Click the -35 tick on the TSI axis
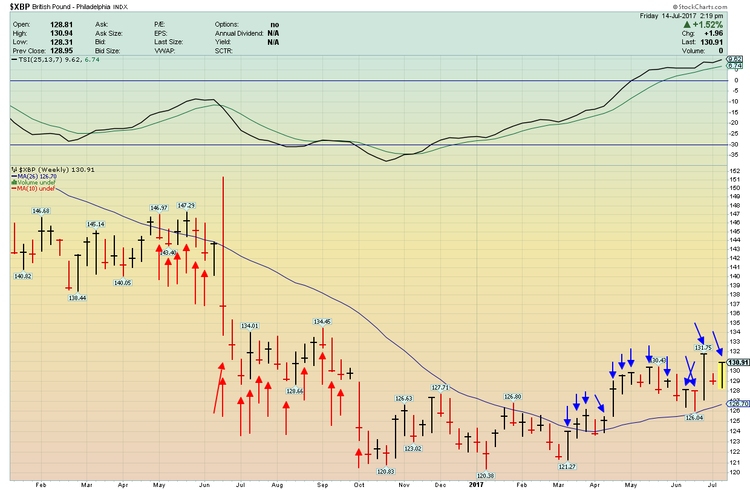 734,155
